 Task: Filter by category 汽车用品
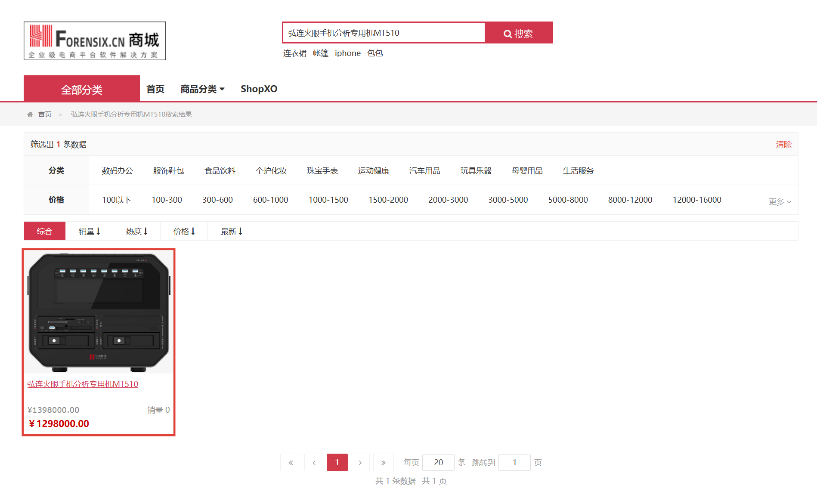coord(425,171)
